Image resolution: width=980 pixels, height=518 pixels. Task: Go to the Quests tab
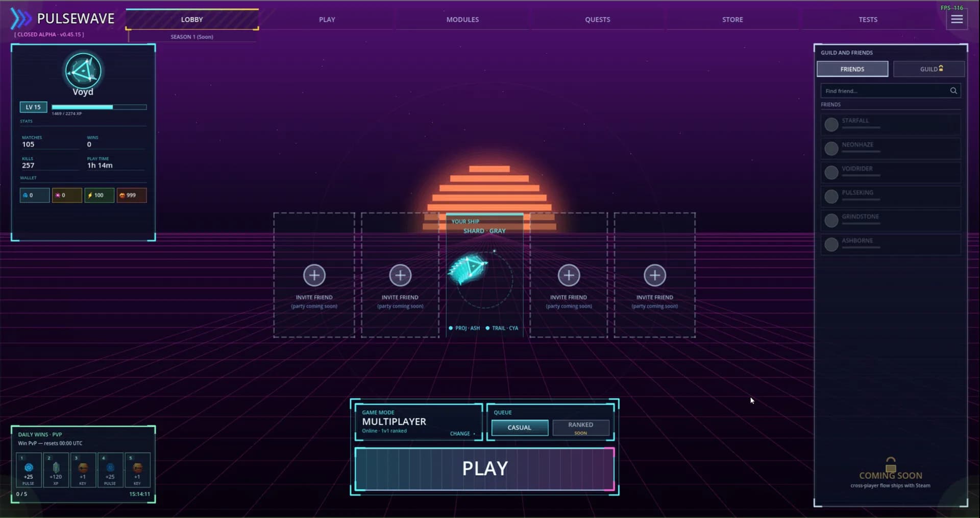coord(598,19)
